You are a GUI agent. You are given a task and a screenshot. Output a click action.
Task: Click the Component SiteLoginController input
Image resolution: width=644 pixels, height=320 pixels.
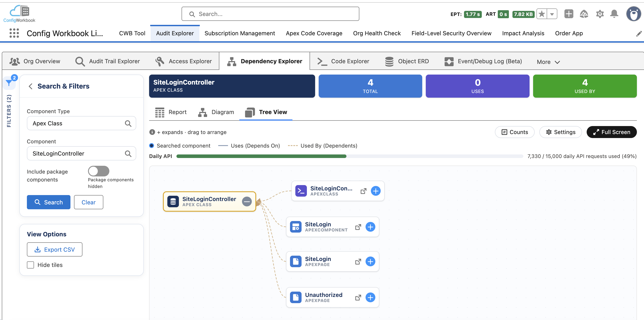(x=81, y=154)
